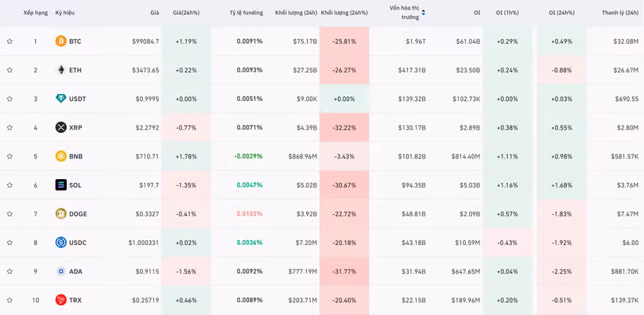Sort by Tỷ lệ funding header
The width and height of the screenshot is (644, 315).
[x=246, y=13]
